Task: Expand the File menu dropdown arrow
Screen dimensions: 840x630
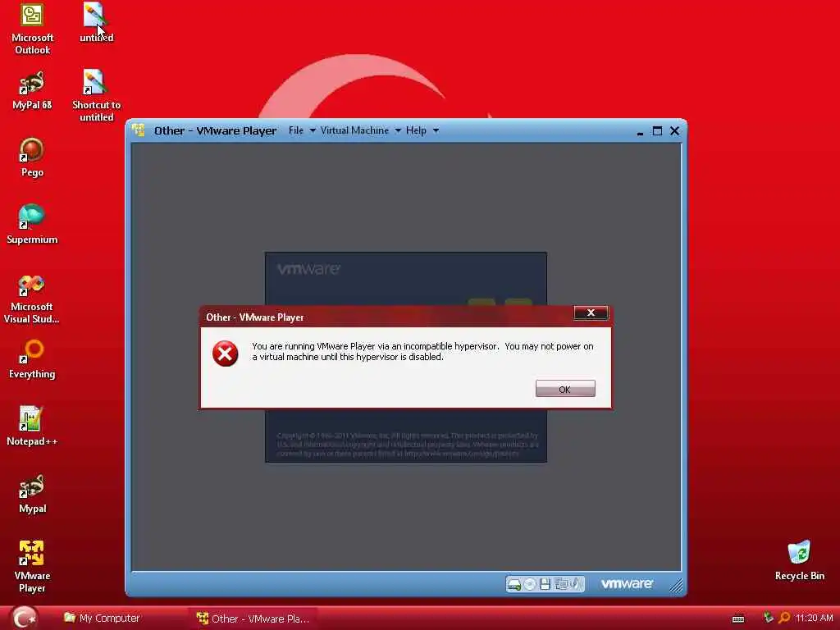Action: point(313,130)
